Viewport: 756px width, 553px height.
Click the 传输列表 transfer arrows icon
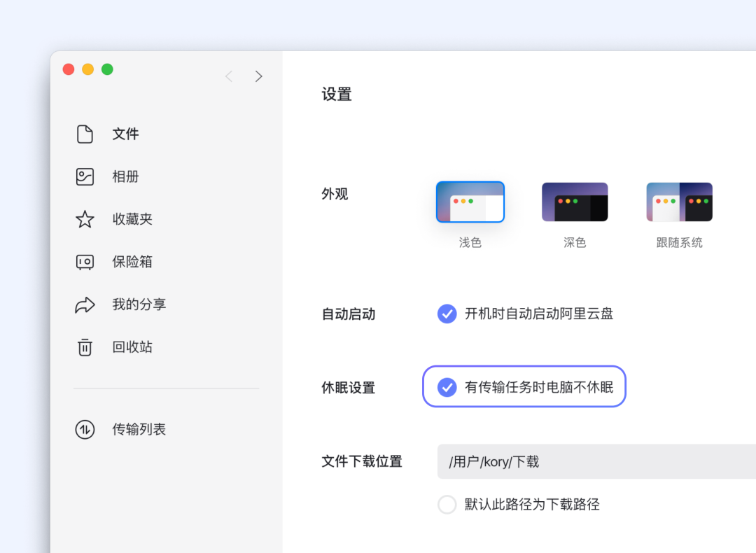click(85, 430)
